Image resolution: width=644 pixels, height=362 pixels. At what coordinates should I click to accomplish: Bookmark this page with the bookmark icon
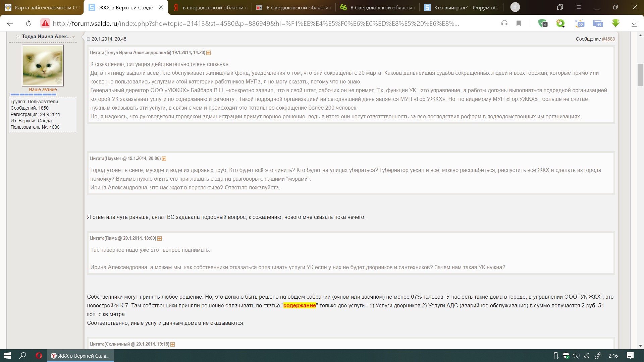(519, 23)
